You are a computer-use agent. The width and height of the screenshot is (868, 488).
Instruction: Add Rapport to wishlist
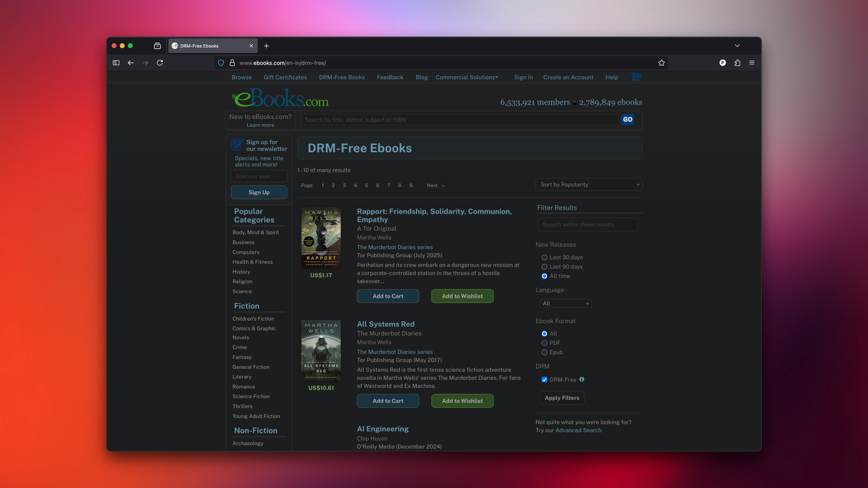tap(462, 296)
